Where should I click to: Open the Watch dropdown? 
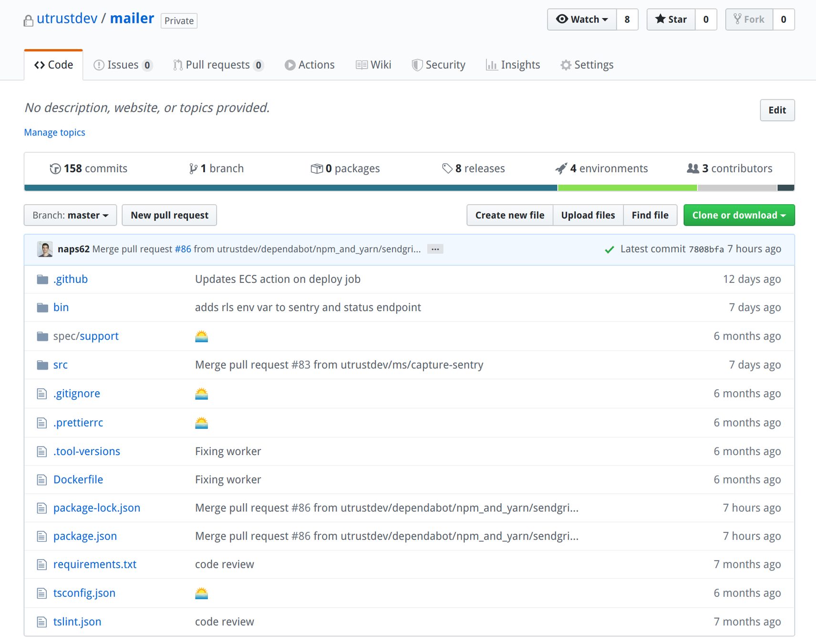(x=582, y=20)
